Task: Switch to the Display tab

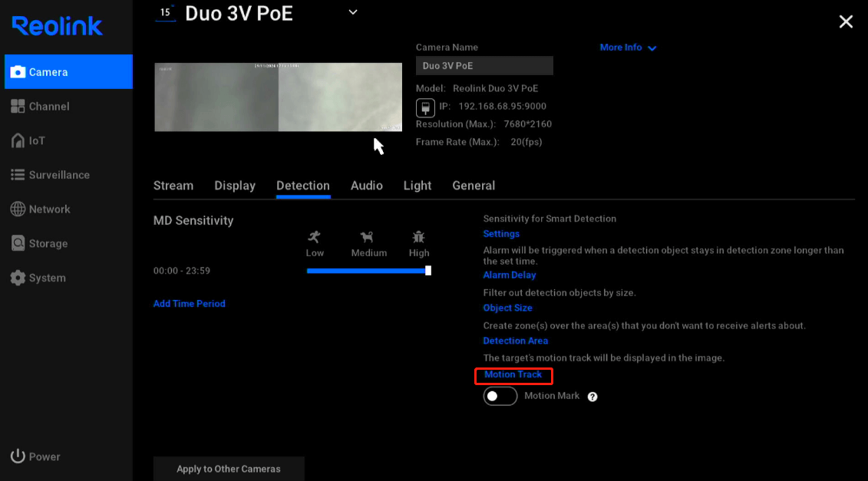Action: [235, 186]
